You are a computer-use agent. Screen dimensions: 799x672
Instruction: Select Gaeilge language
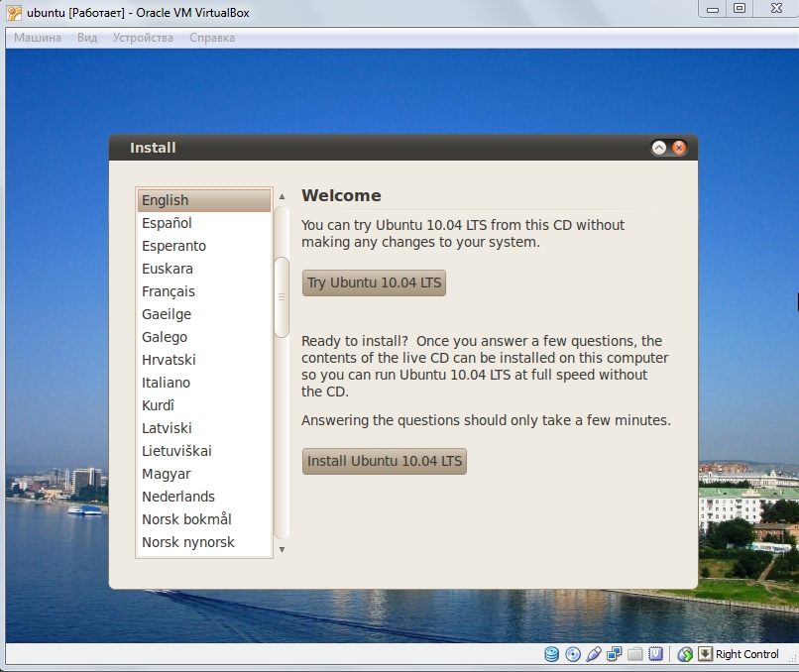(x=204, y=314)
